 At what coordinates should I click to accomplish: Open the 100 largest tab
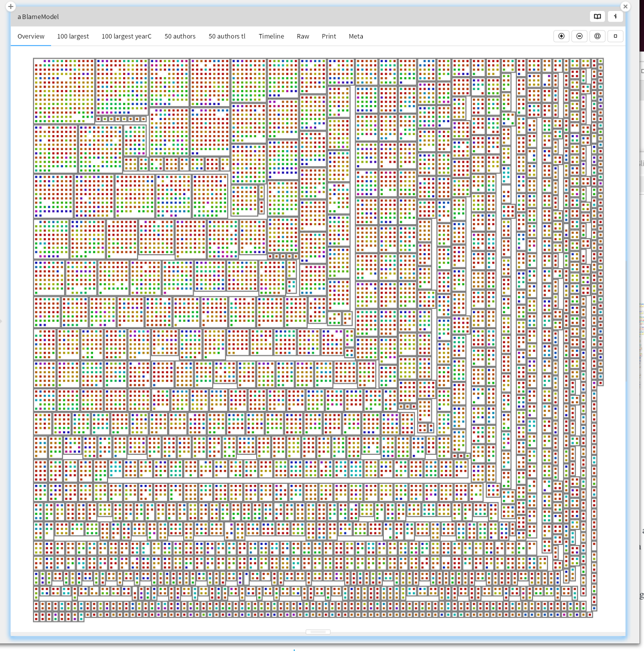73,37
